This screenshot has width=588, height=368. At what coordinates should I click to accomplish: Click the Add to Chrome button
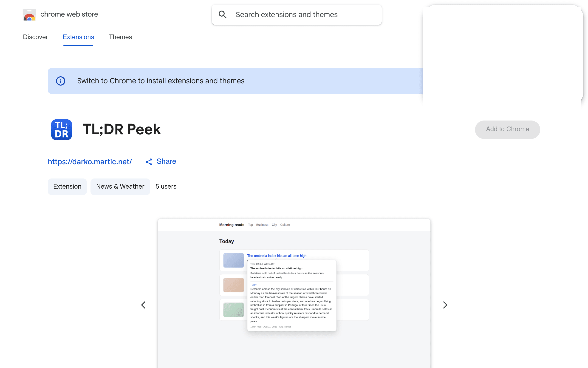point(507,129)
